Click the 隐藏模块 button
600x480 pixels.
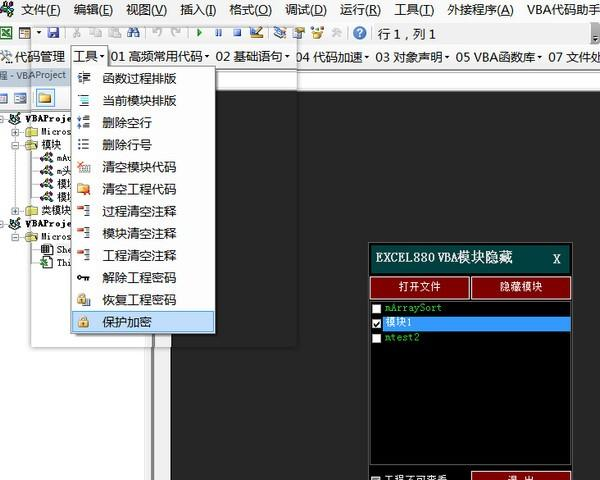point(521,287)
